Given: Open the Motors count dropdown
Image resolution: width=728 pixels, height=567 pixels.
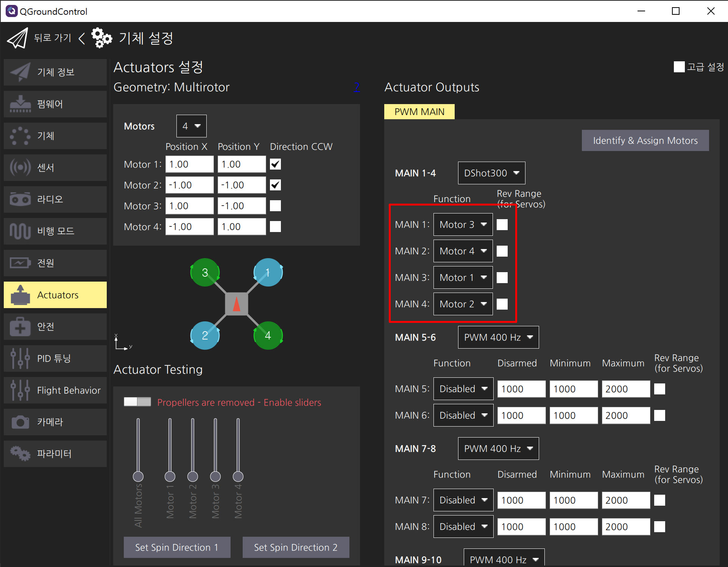Looking at the screenshot, I should [x=191, y=126].
